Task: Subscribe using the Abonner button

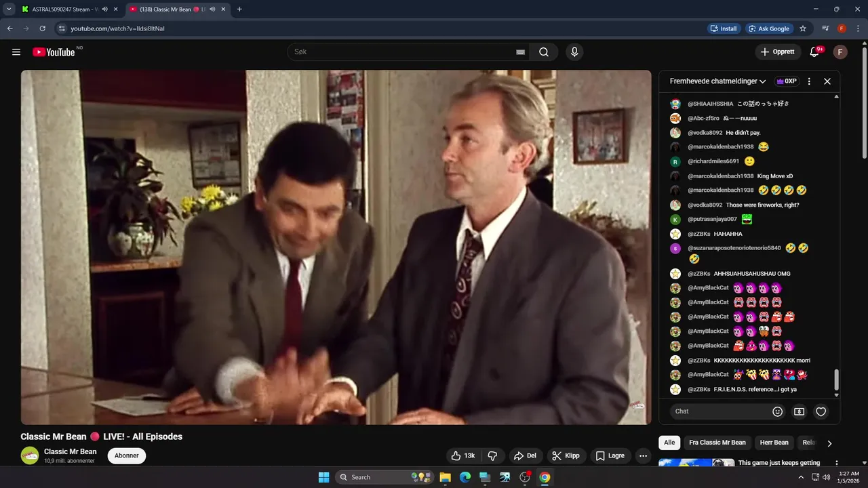Action: point(127,455)
